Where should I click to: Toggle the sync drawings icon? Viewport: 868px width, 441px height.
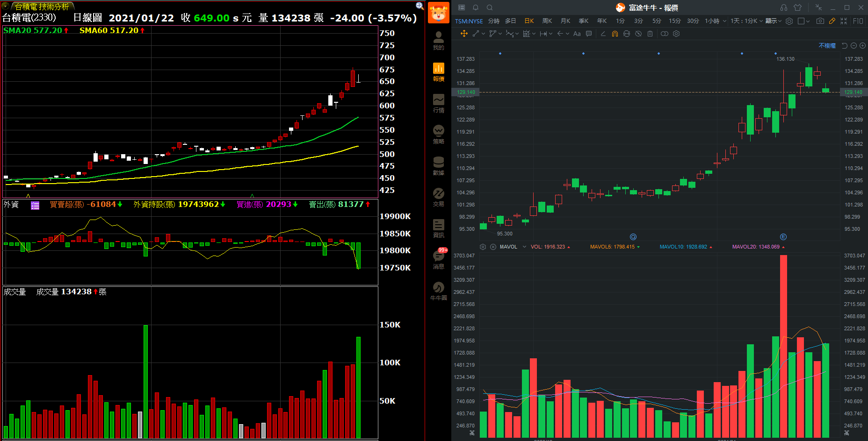point(627,34)
